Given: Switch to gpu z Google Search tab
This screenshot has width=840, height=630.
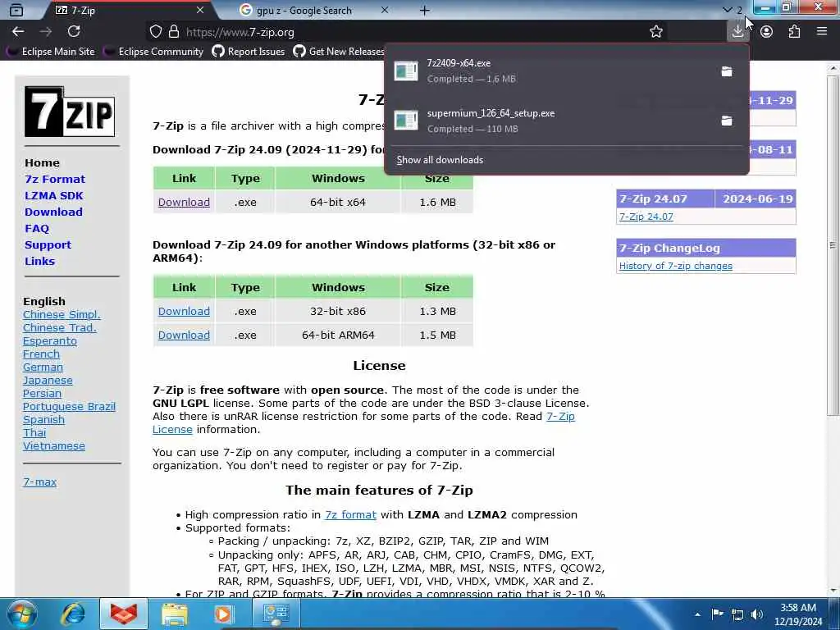Looking at the screenshot, I should [313, 10].
